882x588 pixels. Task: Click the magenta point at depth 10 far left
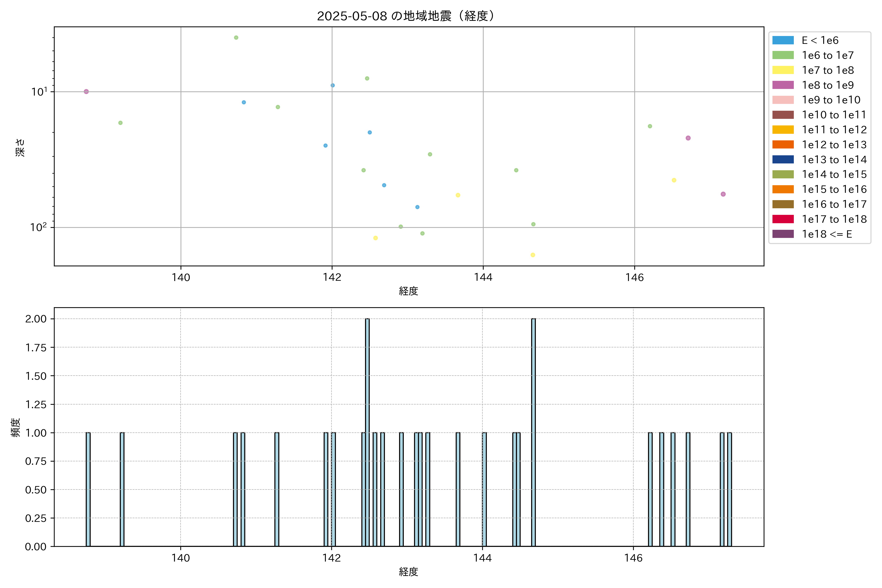coord(86,91)
